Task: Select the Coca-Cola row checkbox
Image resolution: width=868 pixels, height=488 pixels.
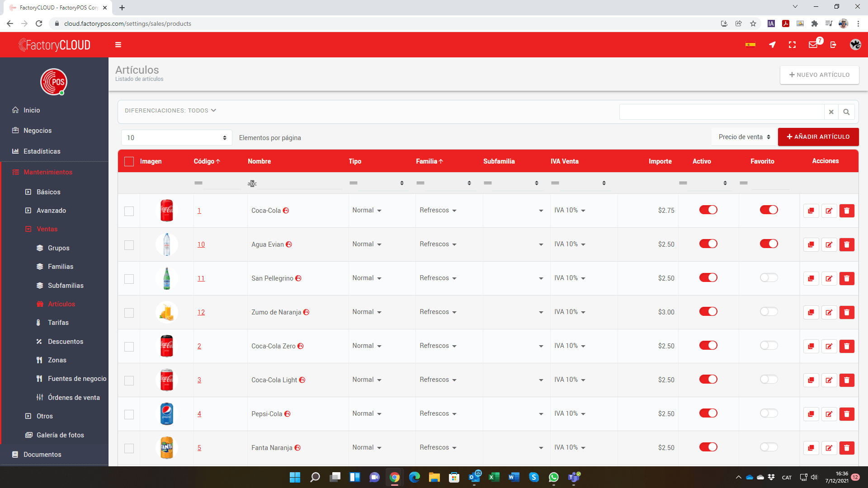Action: (129, 211)
